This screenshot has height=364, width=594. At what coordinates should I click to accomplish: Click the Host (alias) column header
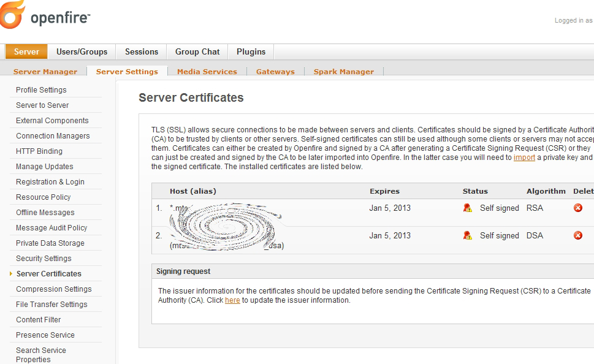193,191
